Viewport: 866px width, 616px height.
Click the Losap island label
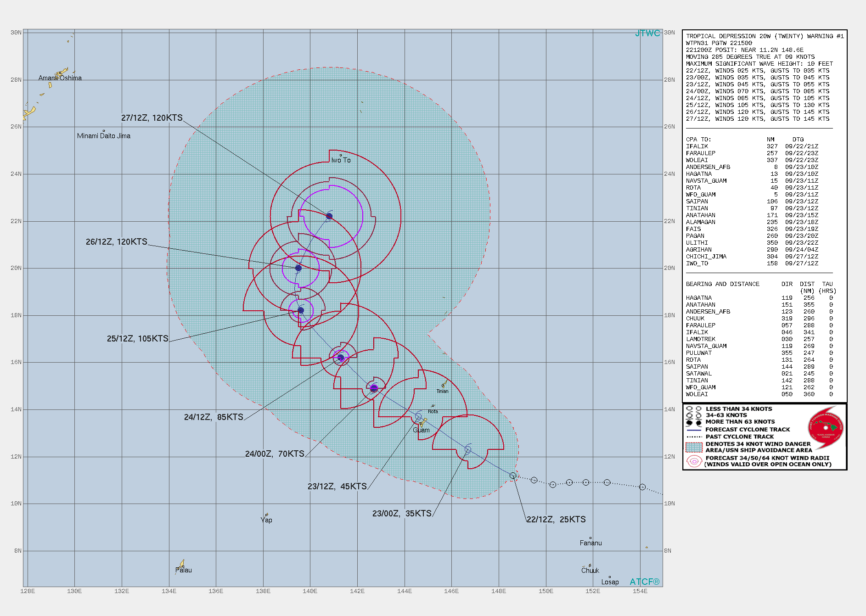[610, 582]
